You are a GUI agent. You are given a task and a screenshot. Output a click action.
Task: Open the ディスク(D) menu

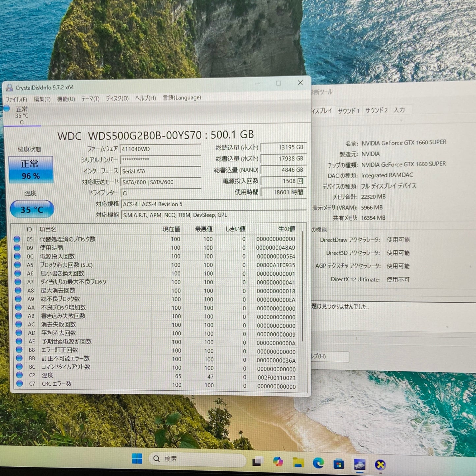pyautogui.click(x=117, y=98)
